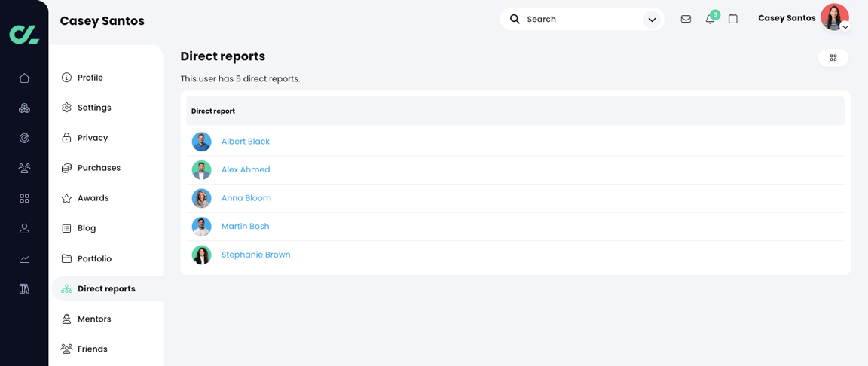Click the Direct report column header
The height and width of the screenshot is (366, 868).
pos(213,111)
